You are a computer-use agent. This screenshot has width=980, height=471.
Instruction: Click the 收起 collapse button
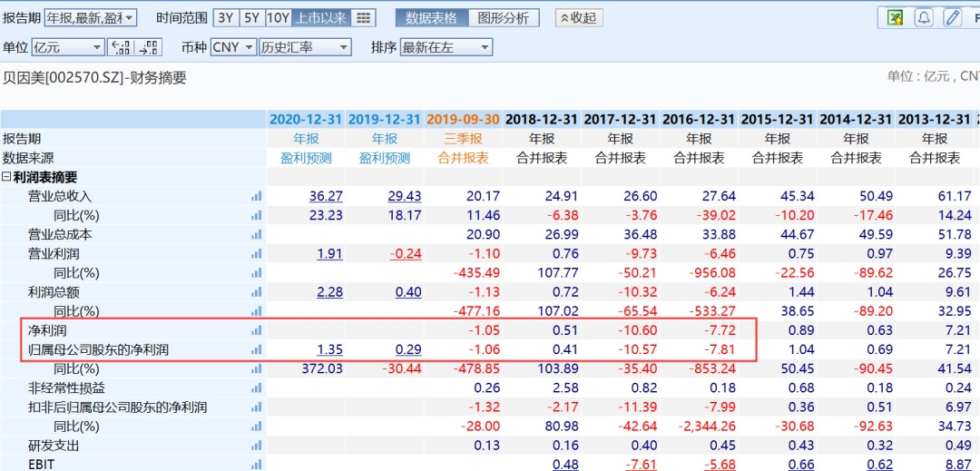coord(578,18)
